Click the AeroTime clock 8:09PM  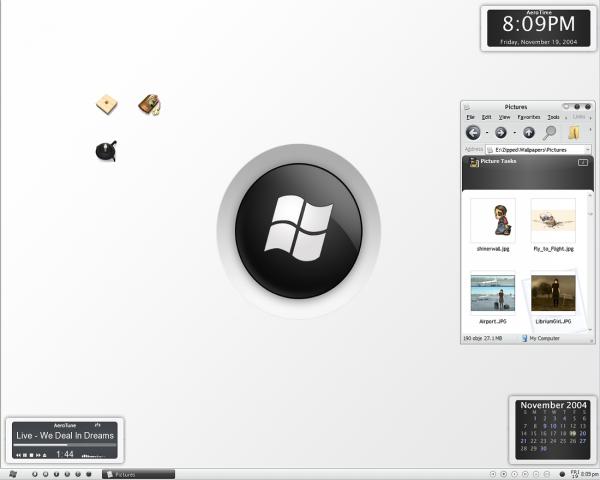click(538, 24)
